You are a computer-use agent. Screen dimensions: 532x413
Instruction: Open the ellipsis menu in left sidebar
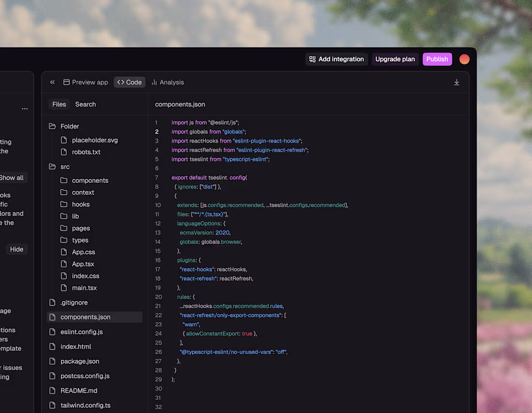pos(25,109)
